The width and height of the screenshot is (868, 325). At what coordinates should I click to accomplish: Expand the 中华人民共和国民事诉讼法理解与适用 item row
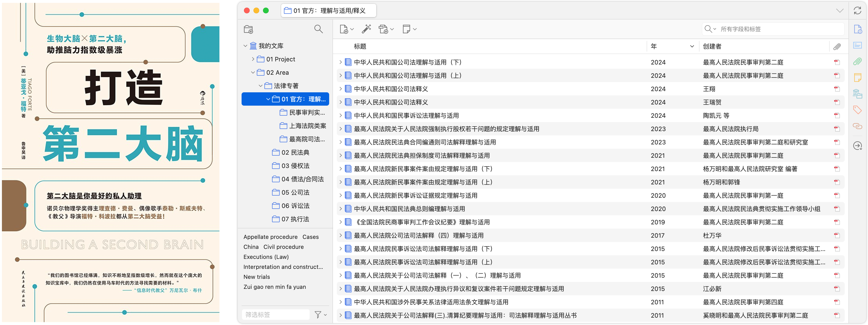pyautogui.click(x=340, y=116)
